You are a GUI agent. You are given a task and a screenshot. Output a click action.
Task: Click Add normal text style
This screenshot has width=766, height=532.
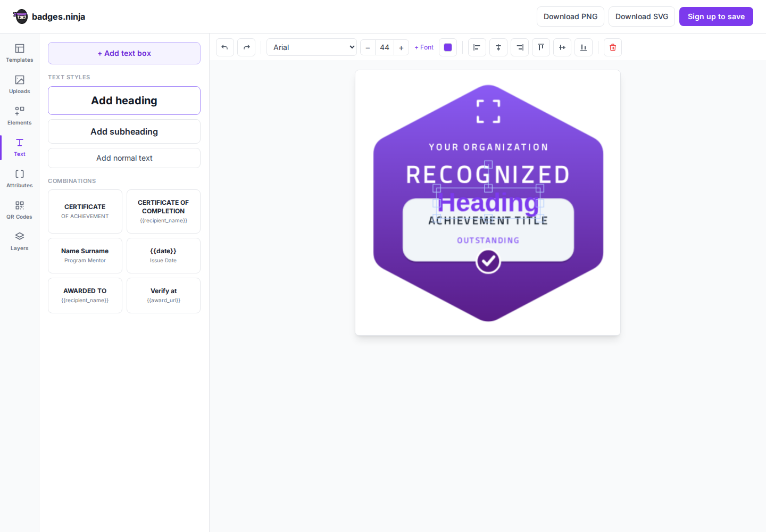[x=124, y=158]
